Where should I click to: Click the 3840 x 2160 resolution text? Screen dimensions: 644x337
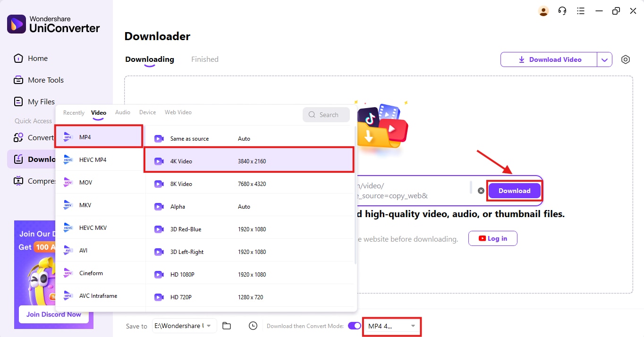(252, 161)
